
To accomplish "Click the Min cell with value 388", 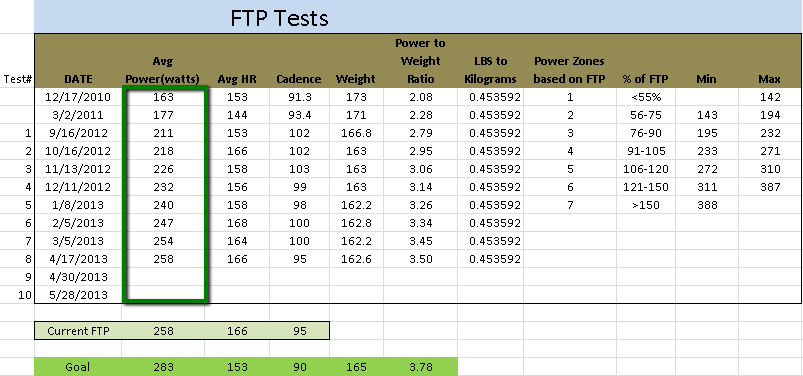I will pyautogui.click(x=707, y=205).
